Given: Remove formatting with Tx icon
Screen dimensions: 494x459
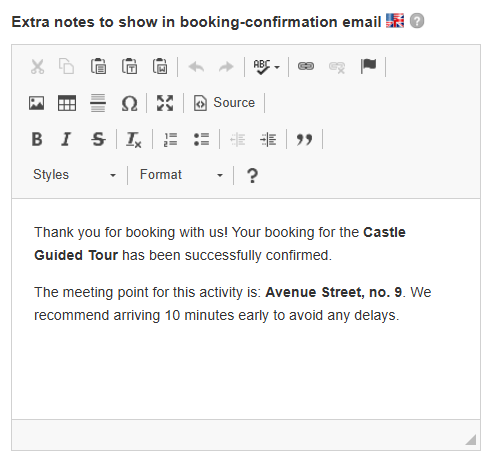Looking at the screenshot, I should coord(134,140).
